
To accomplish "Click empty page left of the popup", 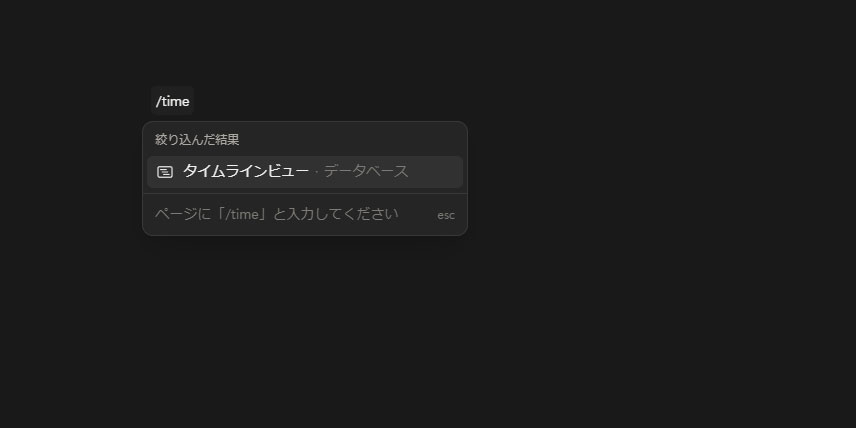I will point(71,180).
